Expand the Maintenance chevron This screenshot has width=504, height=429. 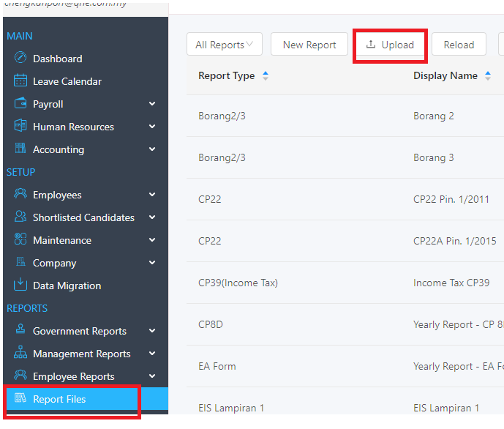[x=152, y=239]
